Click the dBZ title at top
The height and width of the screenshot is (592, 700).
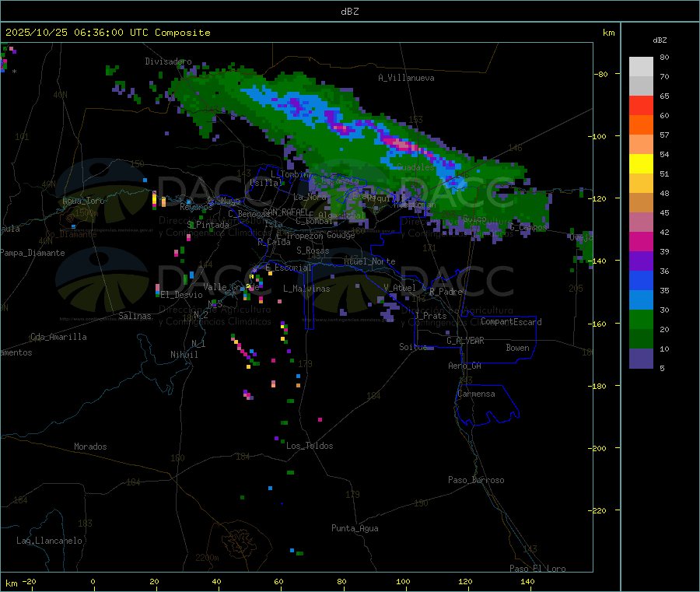click(x=349, y=12)
